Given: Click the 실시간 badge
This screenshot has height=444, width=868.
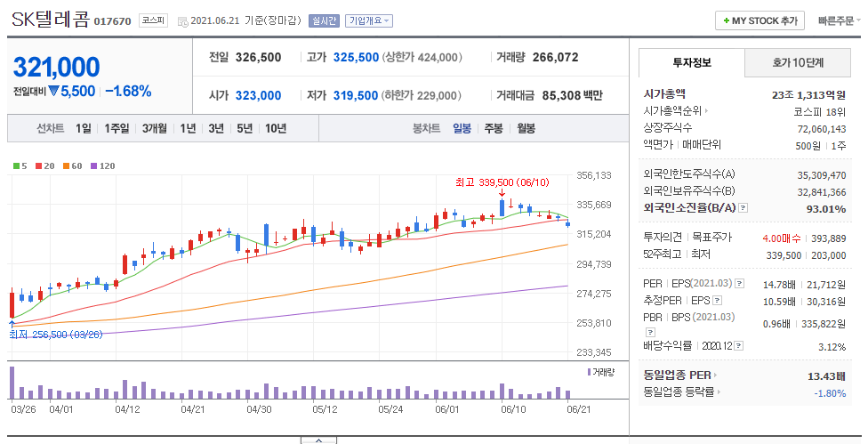Looking at the screenshot, I should point(324,21).
